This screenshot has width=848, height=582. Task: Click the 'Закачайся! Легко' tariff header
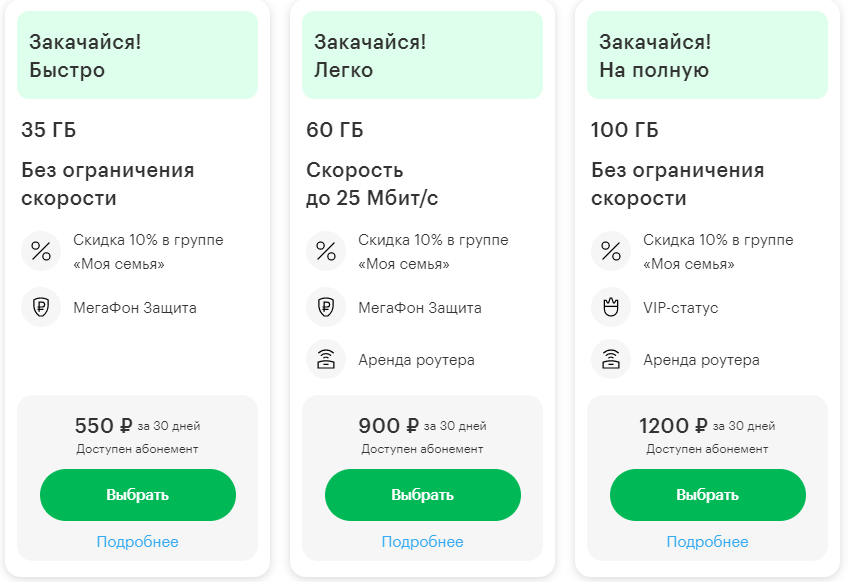pyautogui.click(x=422, y=56)
